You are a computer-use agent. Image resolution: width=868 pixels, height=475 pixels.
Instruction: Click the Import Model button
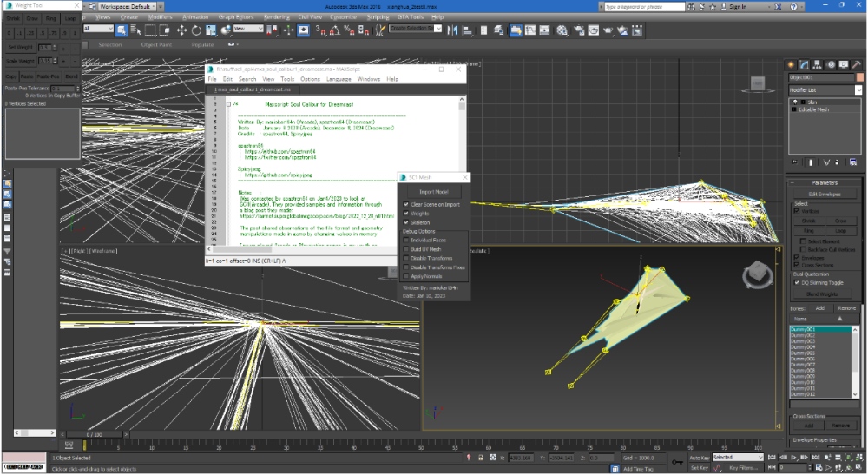coord(433,191)
